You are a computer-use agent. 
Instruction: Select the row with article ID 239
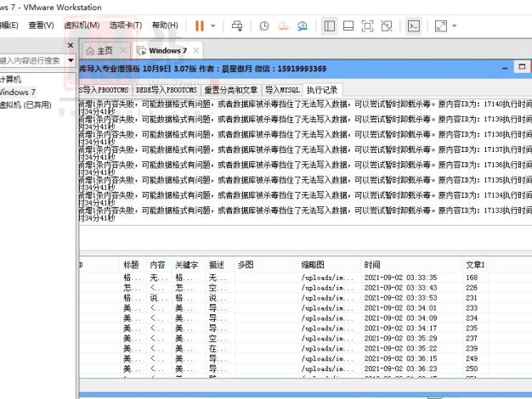[305, 349]
